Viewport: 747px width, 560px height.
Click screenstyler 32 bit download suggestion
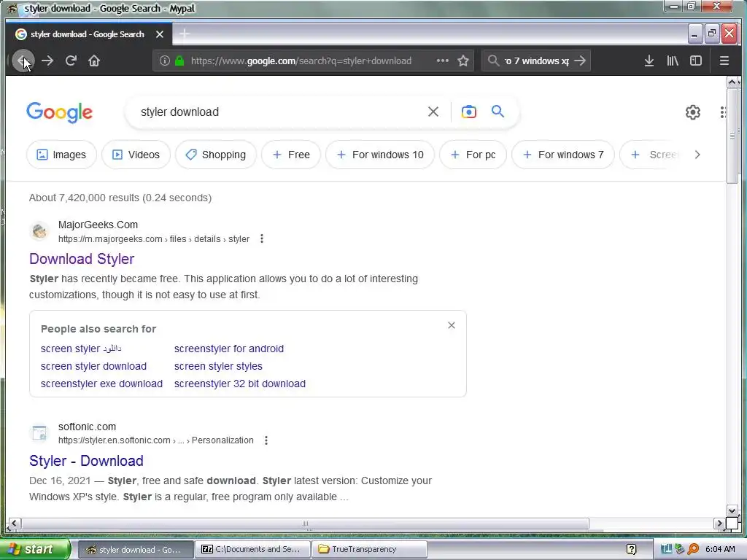[239, 384]
